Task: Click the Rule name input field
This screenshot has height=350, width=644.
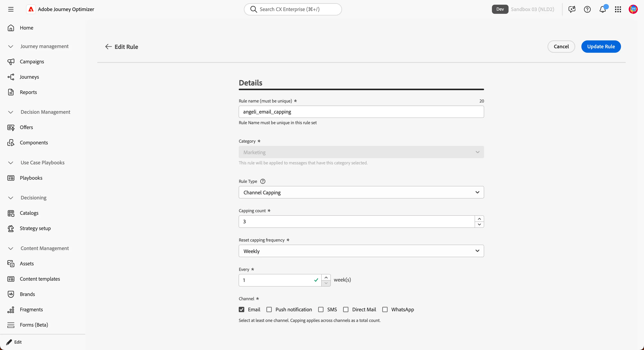Action: (x=361, y=112)
